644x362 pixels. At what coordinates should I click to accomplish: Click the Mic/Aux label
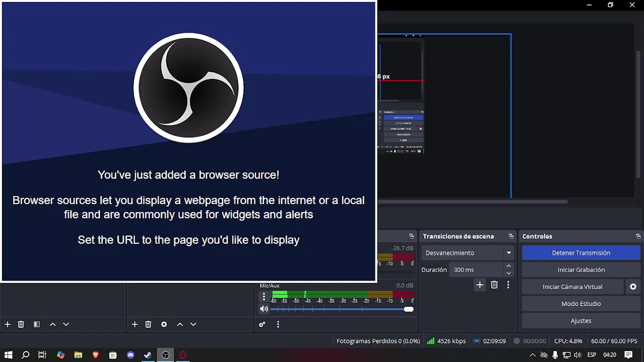[270, 286]
